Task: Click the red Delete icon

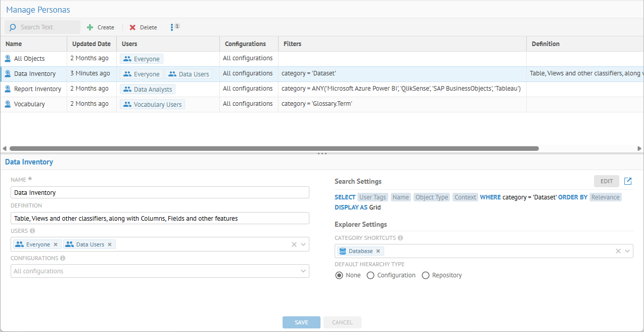Action: 133,27
